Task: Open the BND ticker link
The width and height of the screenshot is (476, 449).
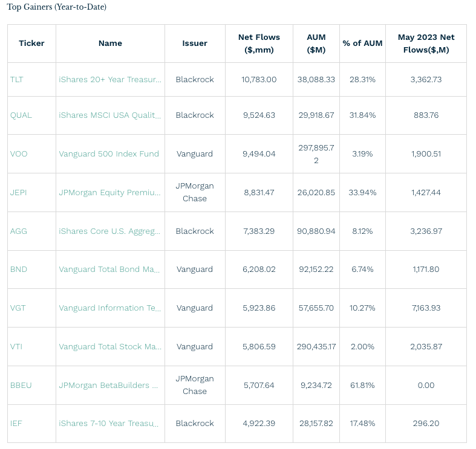Action: tap(19, 270)
